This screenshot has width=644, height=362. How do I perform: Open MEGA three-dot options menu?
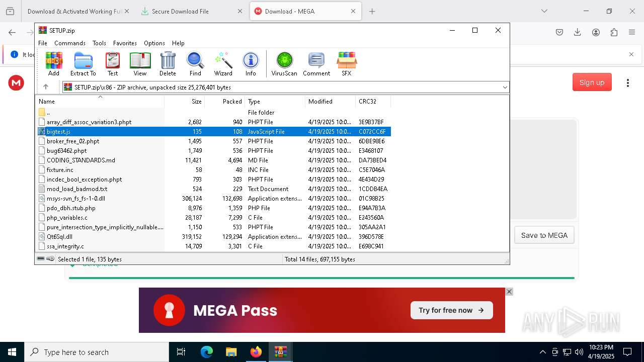point(627,83)
